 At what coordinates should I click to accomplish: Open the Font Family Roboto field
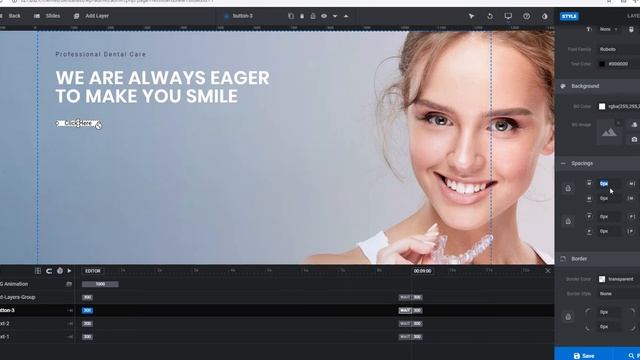coord(618,49)
